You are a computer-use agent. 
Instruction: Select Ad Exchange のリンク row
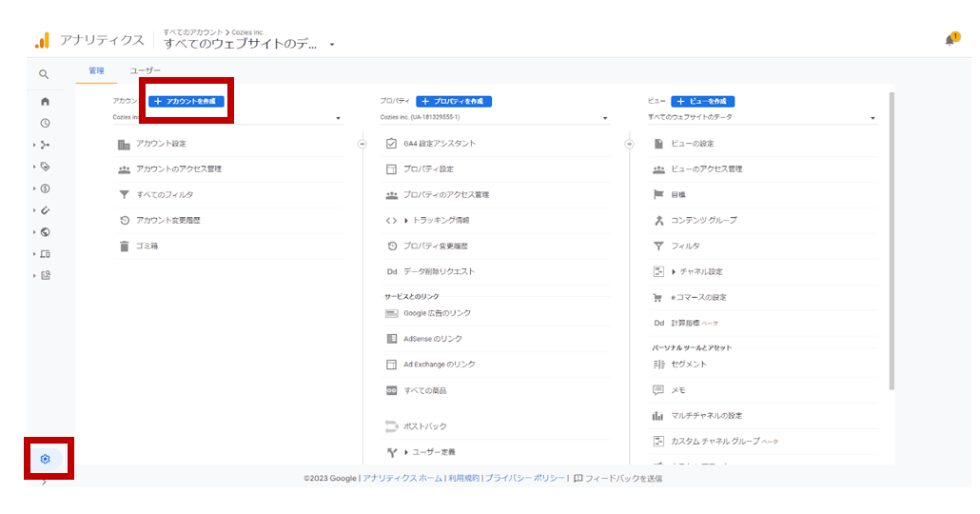coord(497,365)
